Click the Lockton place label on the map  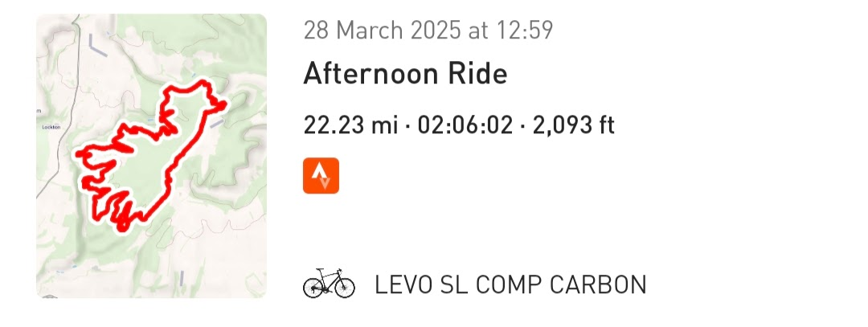50,127
